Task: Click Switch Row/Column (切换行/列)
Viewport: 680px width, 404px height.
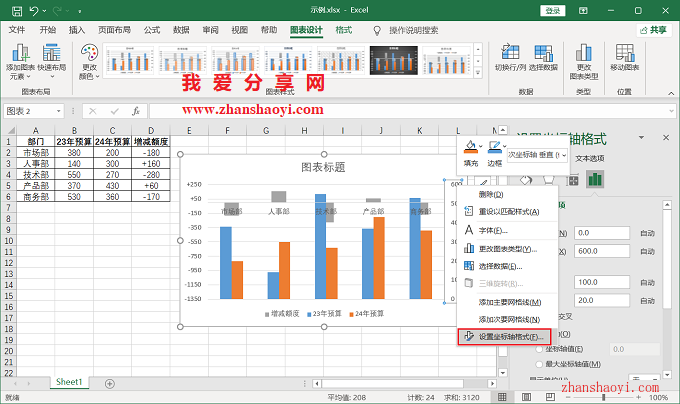Action: [510, 57]
